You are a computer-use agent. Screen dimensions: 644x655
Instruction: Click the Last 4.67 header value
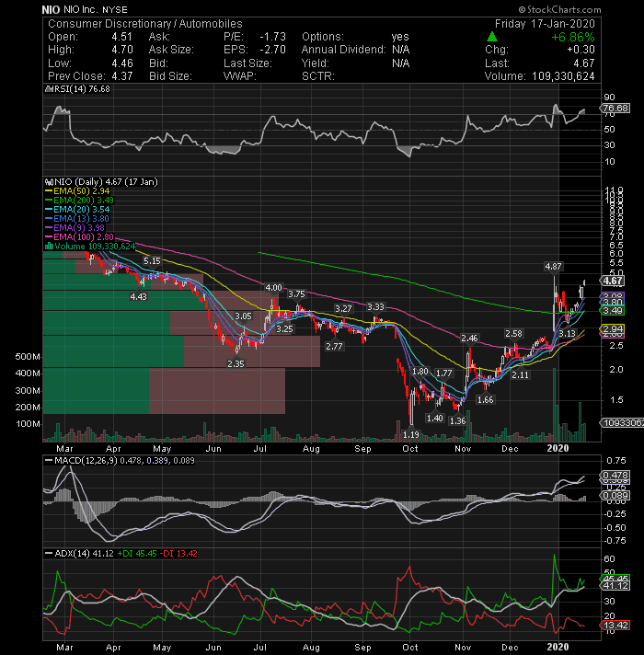(x=584, y=63)
